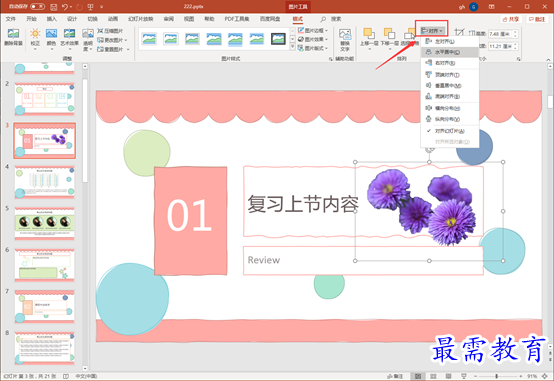Start slideshow from quick access toolbar icon

coord(91,7)
